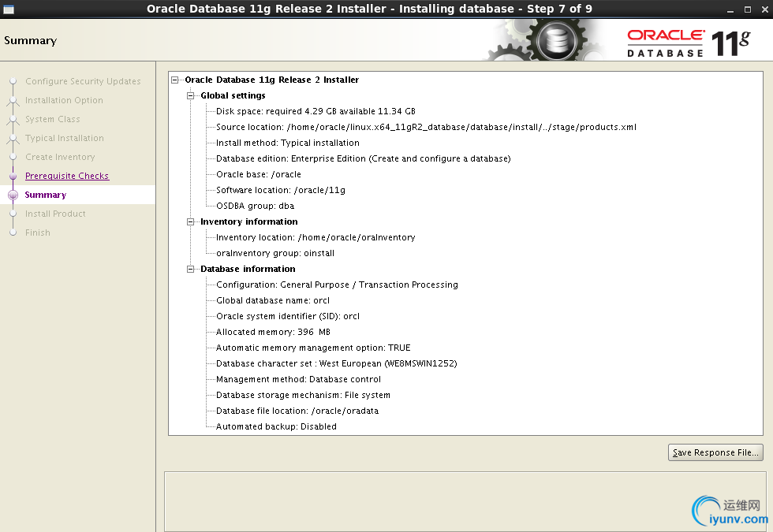This screenshot has height=532, width=773.
Task: Click the Summary step bullet icon
Action: [13, 195]
